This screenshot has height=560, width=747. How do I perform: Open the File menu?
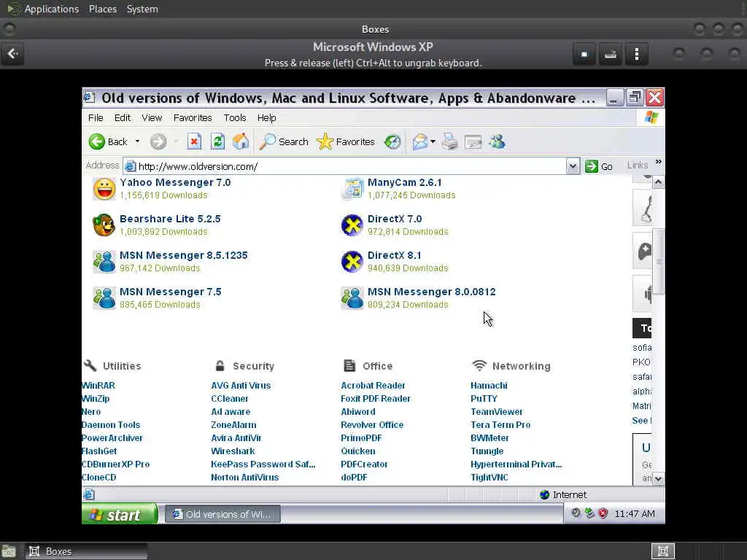point(96,117)
